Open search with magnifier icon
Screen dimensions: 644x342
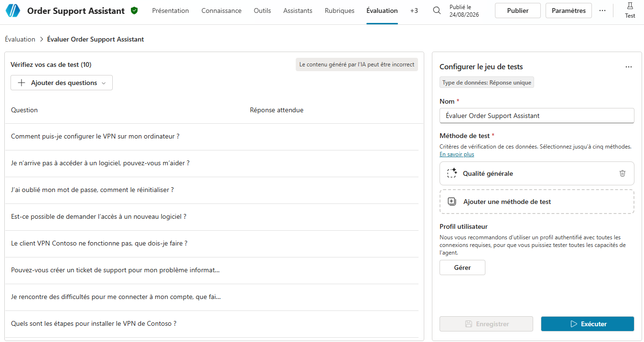(x=437, y=11)
